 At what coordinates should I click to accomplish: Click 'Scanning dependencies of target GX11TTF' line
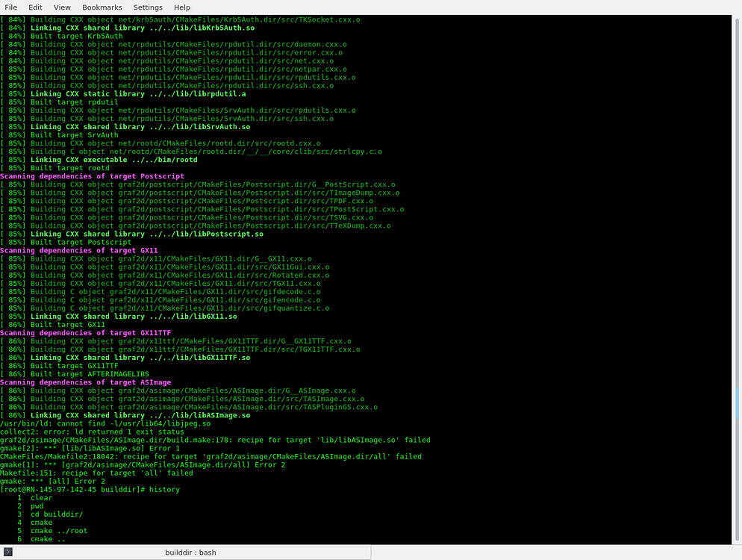click(x=85, y=333)
